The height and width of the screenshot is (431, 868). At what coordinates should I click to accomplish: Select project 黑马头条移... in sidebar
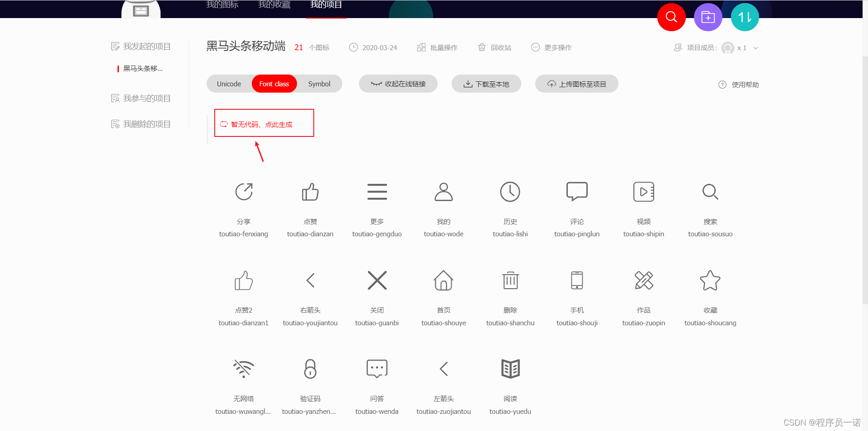coord(143,69)
